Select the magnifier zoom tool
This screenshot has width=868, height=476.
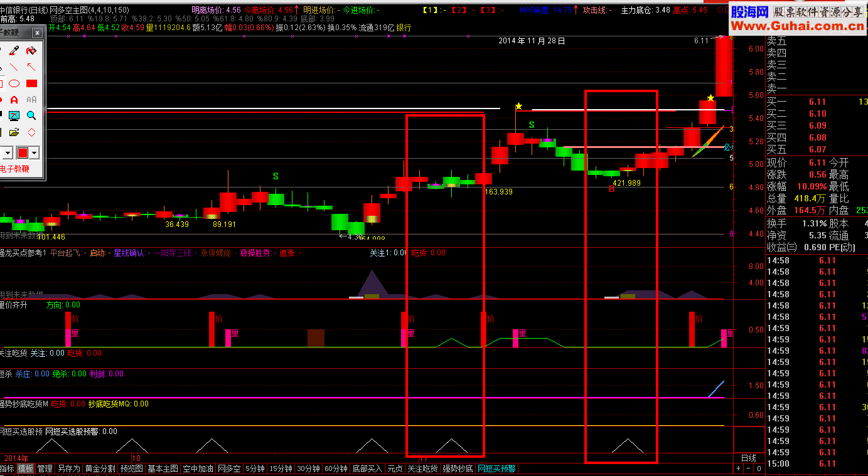(x=31, y=116)
